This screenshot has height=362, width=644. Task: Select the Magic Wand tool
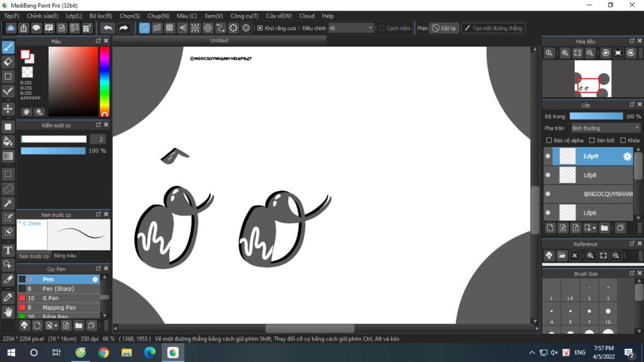(x=8, y=203)
